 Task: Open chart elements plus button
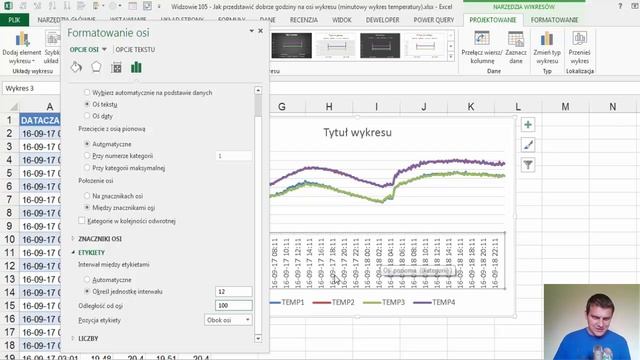pyautogui.click(x=528, y=125)
